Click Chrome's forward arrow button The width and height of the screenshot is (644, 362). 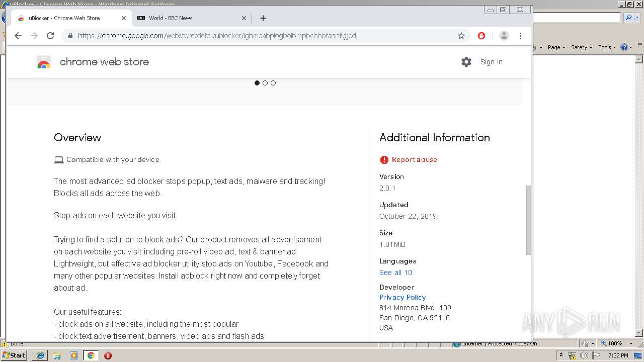point(34,36)
